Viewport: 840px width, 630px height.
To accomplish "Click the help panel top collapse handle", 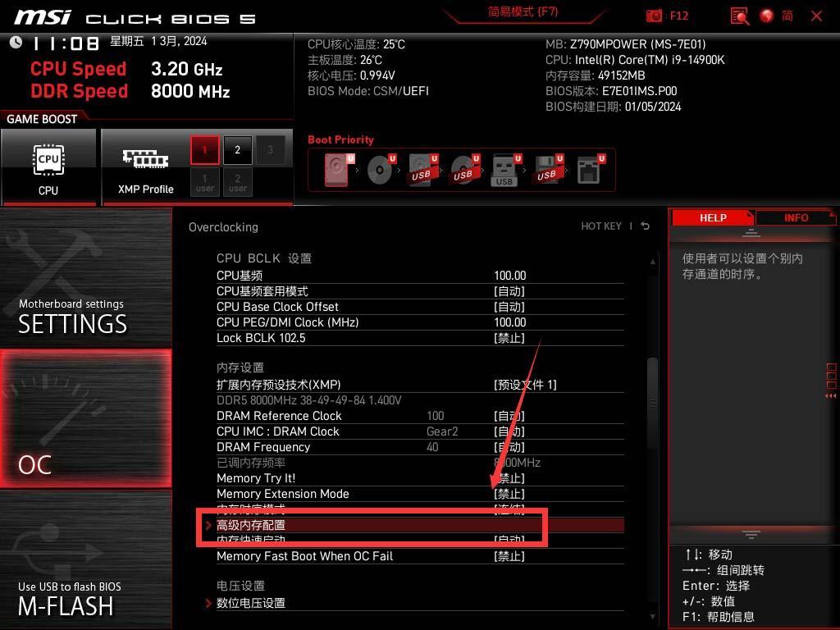I will coord(751,234).
